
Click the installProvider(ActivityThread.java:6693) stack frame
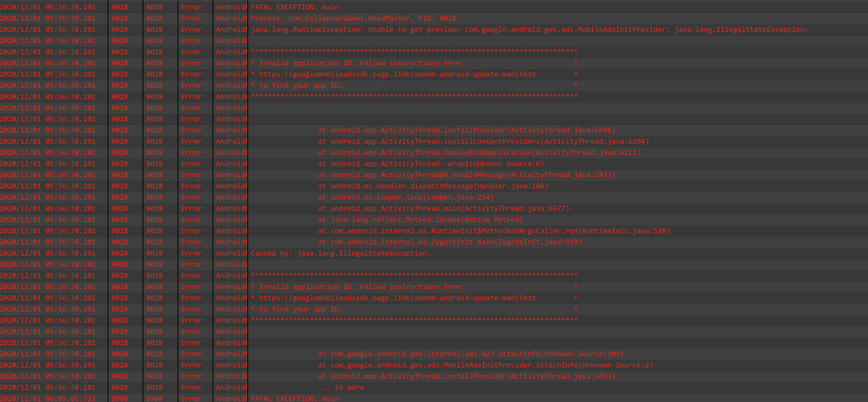pyautogui.click(x=467, y=376)
